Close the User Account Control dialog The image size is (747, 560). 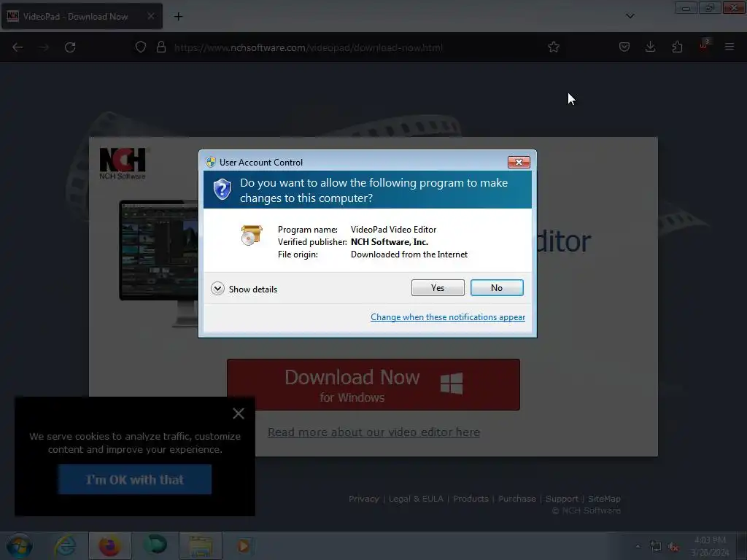coord(519,163)
